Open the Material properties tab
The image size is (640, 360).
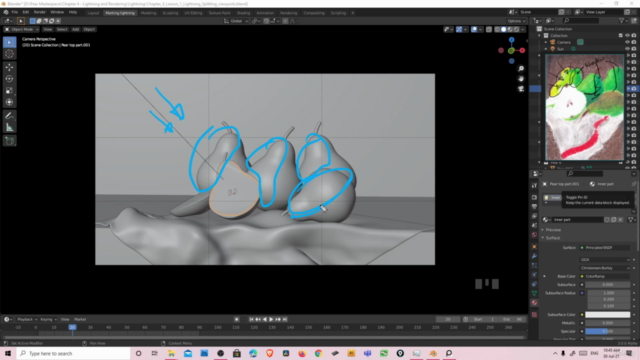(534, 303)
